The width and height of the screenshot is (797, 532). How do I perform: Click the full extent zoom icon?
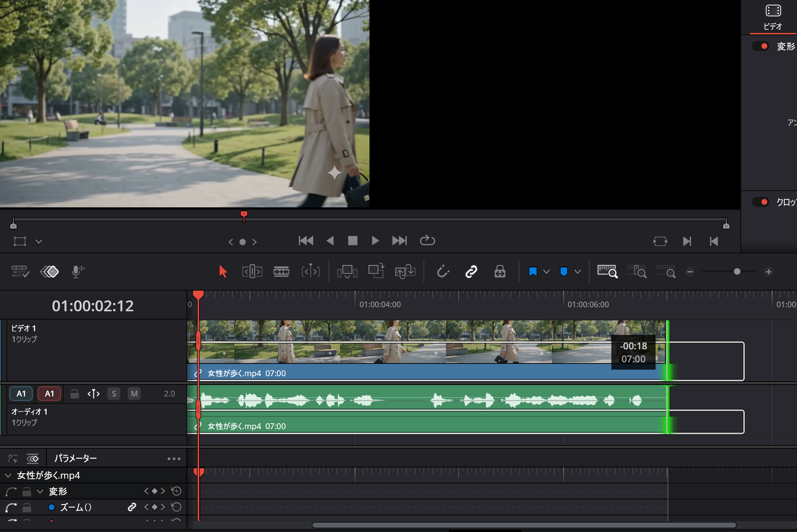[607, 271]
